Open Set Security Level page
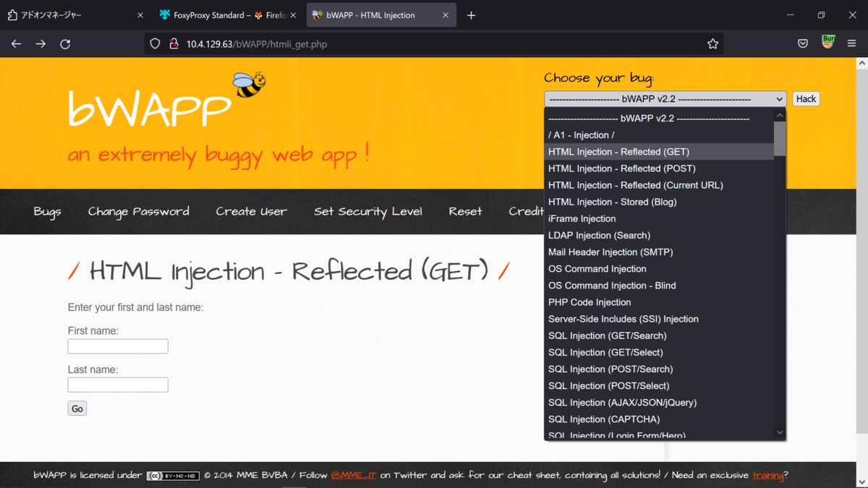Screen dimensions: 868x488 [x=368, y=211]
